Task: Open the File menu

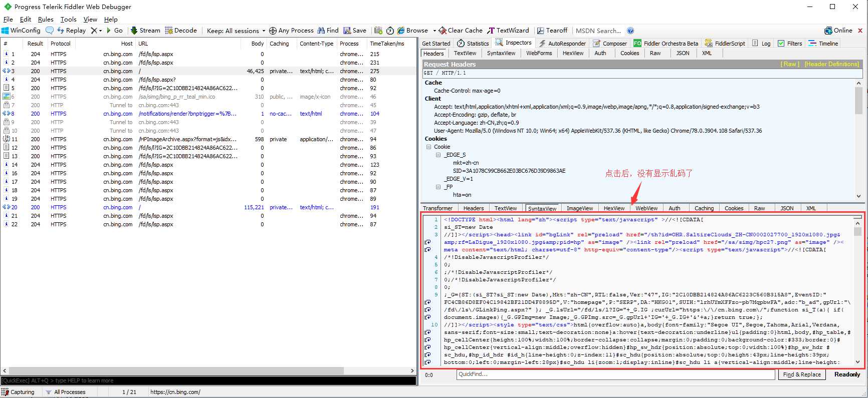Action: 8,19
